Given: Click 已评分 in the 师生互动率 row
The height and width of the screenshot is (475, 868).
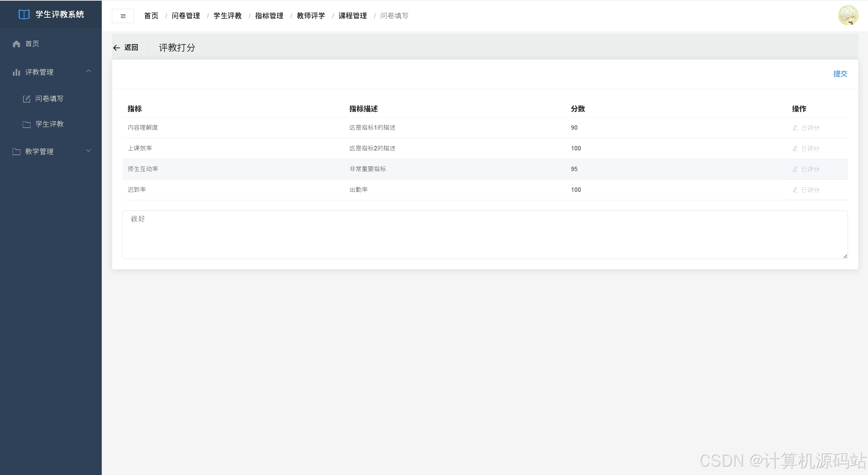Looking at the screenshot, I should click(x=810, y=169).
